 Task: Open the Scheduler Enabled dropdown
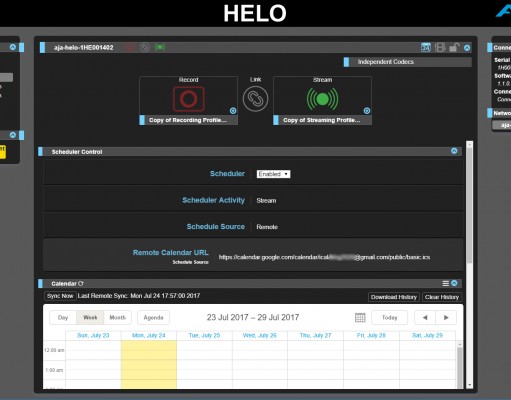coord(273,174)
